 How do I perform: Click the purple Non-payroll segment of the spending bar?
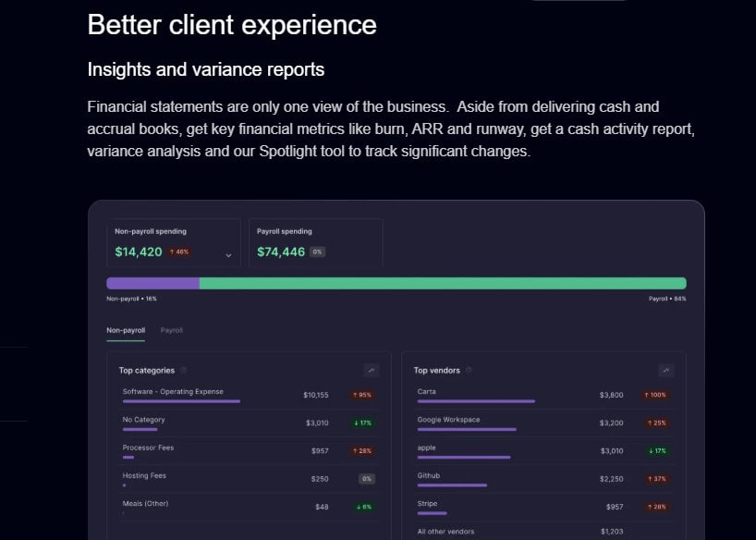pyautogui.click(x=152, y=283)
